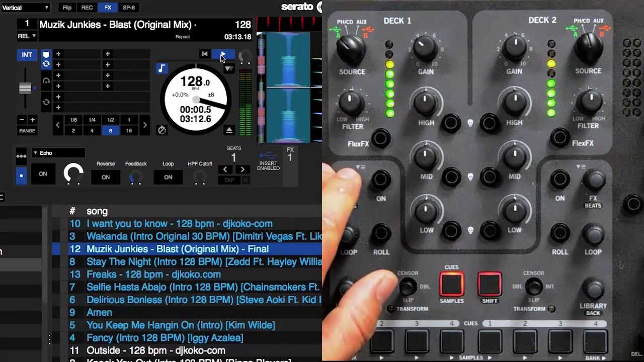Toggle the Echo effect ON button

click(43, 174)
